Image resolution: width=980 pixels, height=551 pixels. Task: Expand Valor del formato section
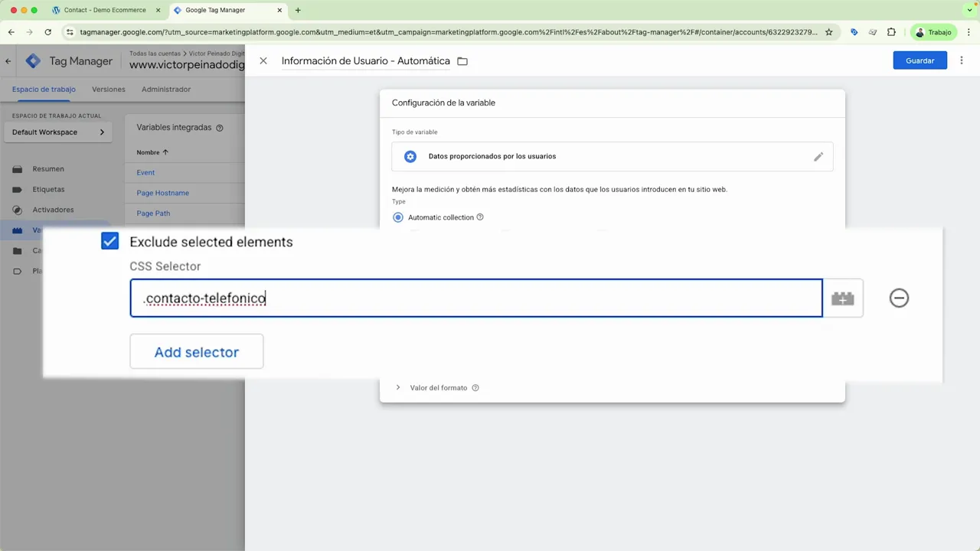[397, 387]
